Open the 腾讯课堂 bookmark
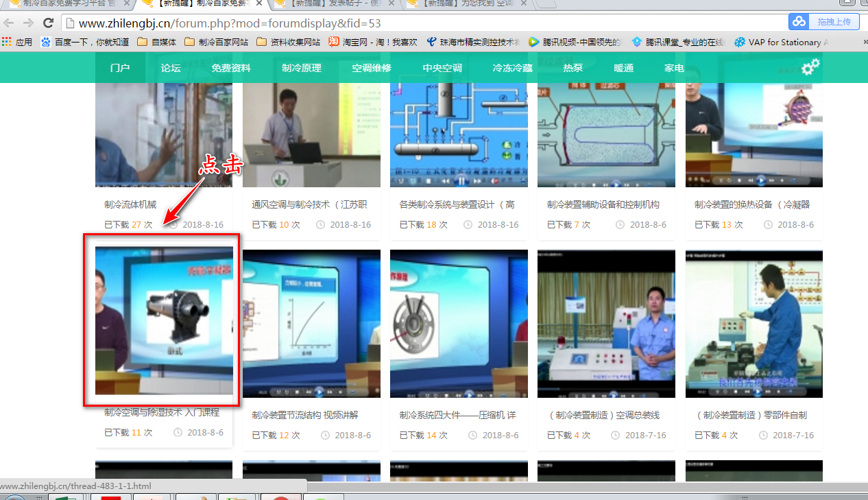Image resolution: width=868 pixels, height=500 pixels. click(x=678, y=42)
